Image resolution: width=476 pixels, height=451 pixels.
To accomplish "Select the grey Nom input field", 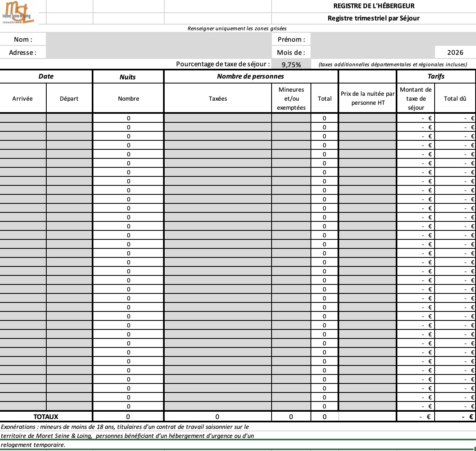I will [158, 39].
